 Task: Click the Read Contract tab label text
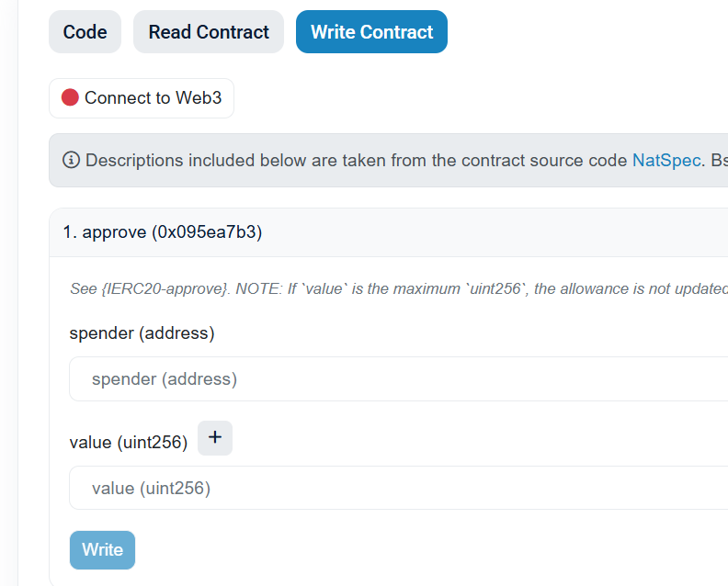pos(209,32)
